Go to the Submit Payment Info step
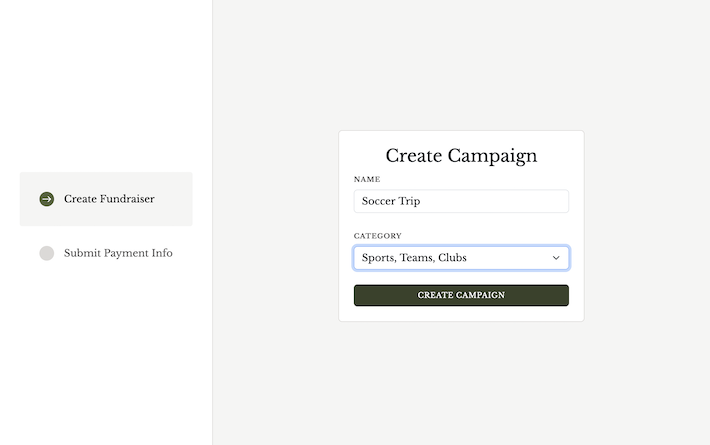The width and height of the screenshot is (710, 445). [x=117, y=253]
